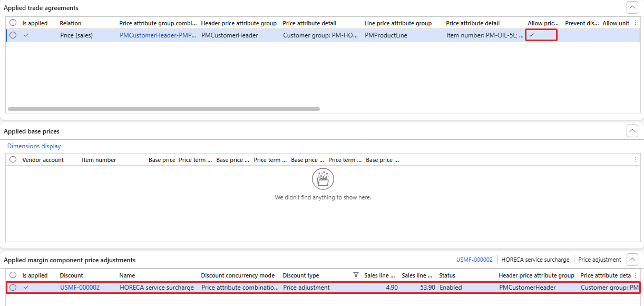The width and height of the screenshot is (644, 306).
Task: Click Line price attribute group column header
Action: point(398,23)
